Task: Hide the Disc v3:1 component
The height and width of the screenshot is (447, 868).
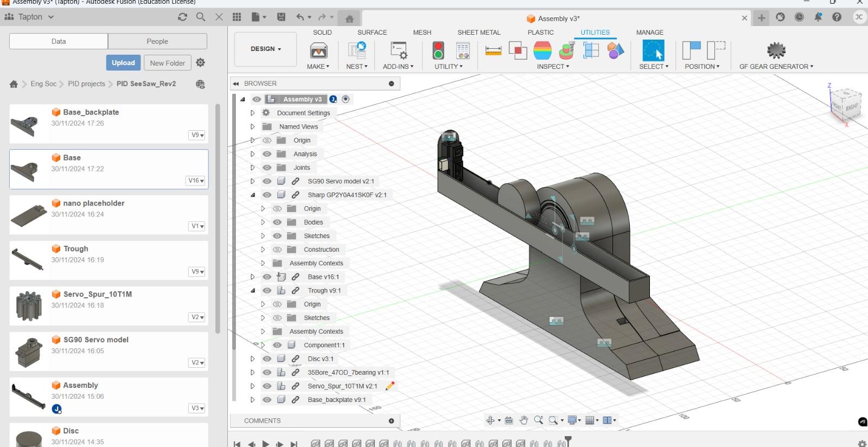Action: coord(267,359)
